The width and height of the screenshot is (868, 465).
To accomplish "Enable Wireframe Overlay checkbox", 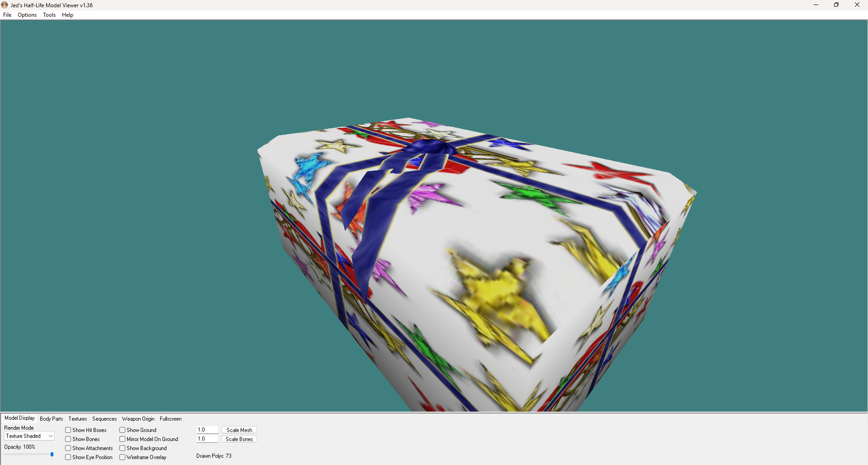I will (x=123, y=457).
